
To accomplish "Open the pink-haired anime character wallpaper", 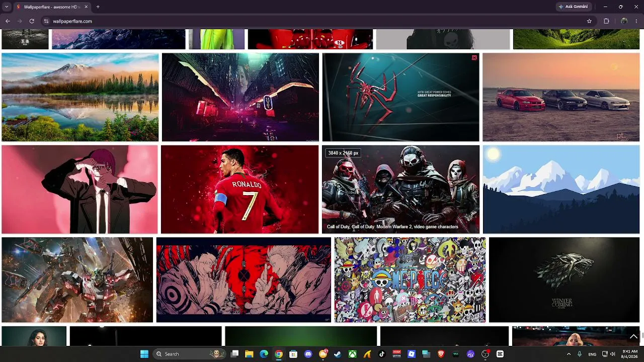I will (x=79, y=190).
